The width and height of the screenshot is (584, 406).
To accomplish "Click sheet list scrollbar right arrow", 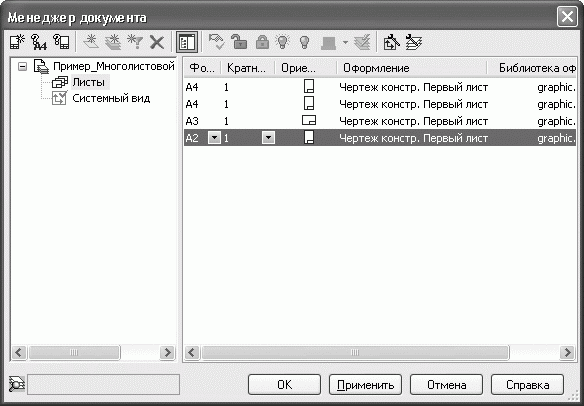I will pos(567,352).
